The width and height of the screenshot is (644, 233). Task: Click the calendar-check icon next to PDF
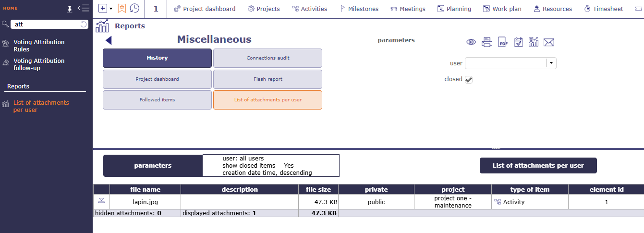coord(518,42)
